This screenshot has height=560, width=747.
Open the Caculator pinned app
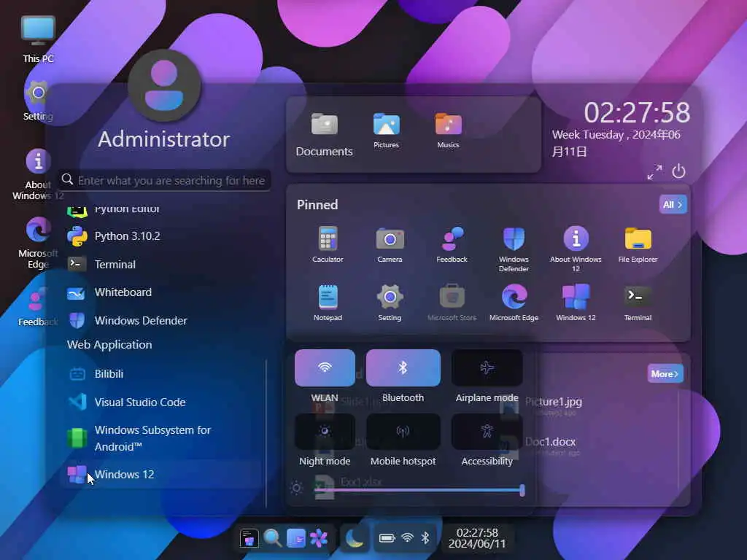coord(328,245)
